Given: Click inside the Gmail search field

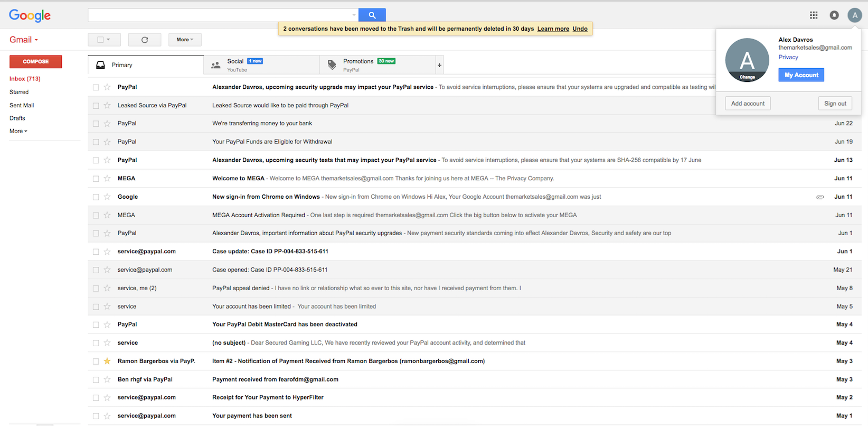Looking at the screenshot, I should [219, 15].
